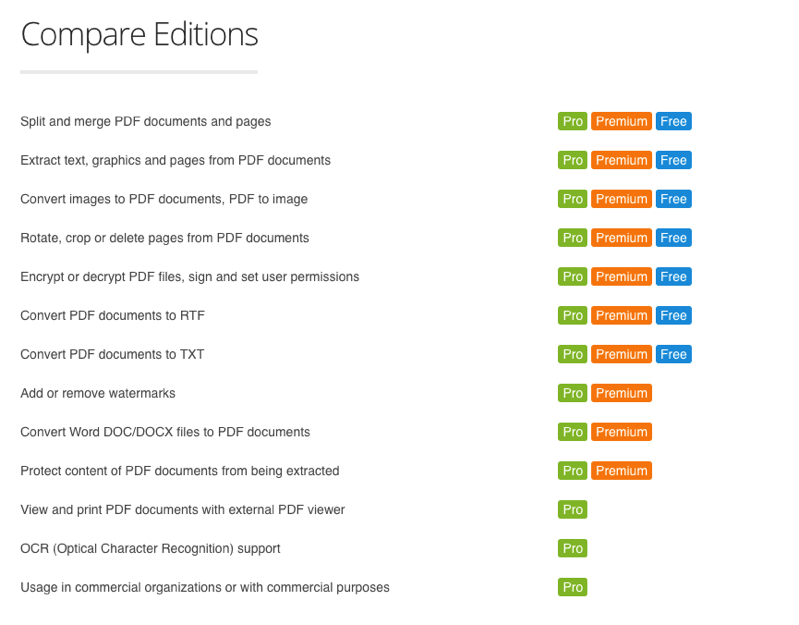Screen dimensions: 799x625
Task: Click the 'Add or remove watermarks' feature text
Action: tap(98, 393)
